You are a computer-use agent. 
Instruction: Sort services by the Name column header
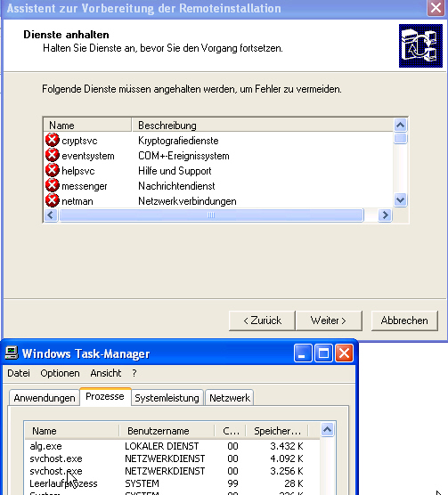pyautogui.click(x=87, y=126)
